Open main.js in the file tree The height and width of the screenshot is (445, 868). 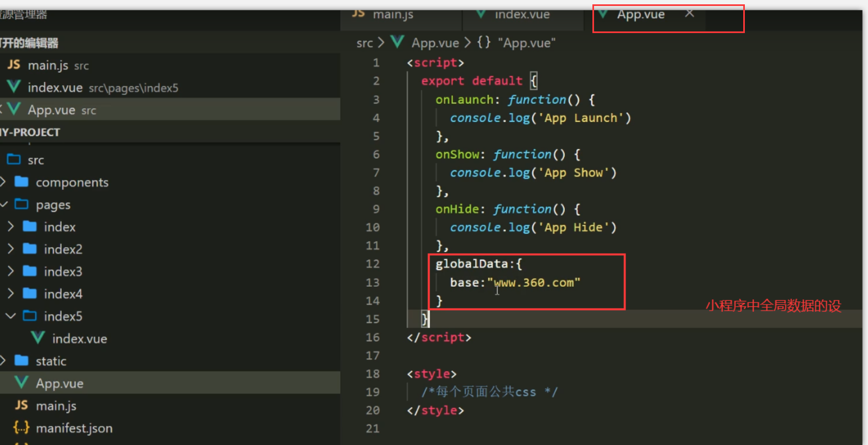56,406
